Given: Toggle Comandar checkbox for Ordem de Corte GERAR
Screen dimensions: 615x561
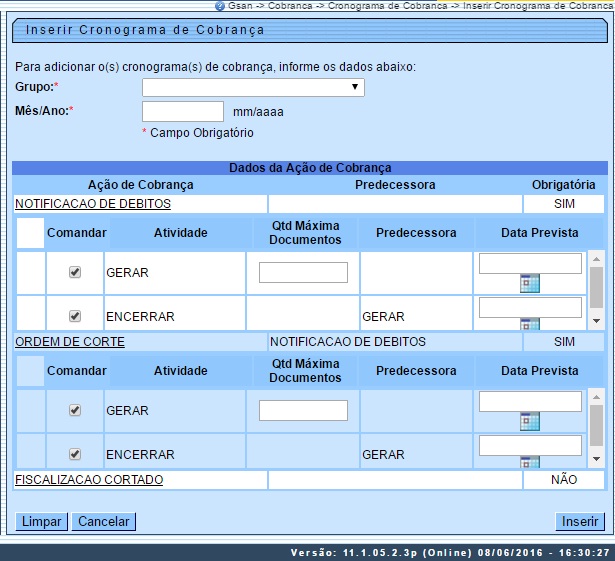Looking at the screenshot, I should click(x=75, y=410).
